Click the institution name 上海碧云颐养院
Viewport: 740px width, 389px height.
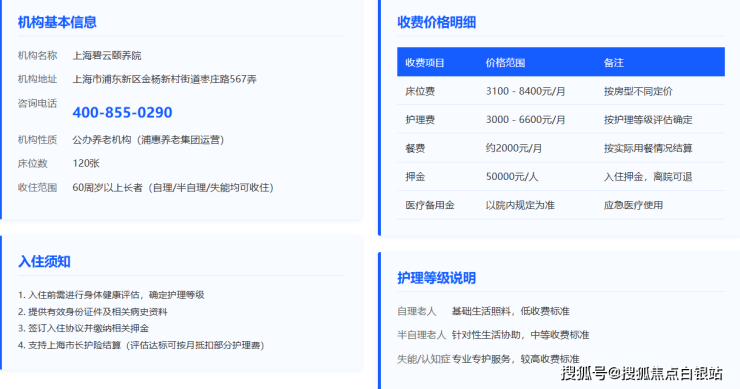coord(107,56)
